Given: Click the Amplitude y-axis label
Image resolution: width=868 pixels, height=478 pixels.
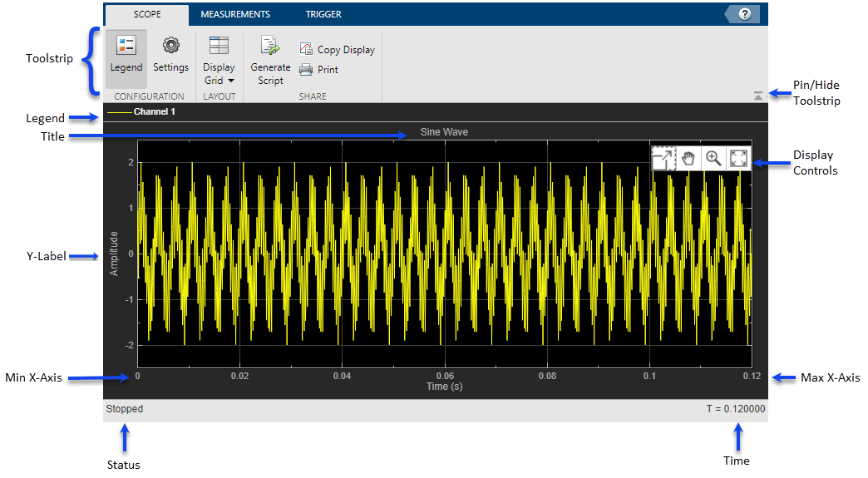Looking at the screenshot, I should pyautogui.click(x=115, y=254).
